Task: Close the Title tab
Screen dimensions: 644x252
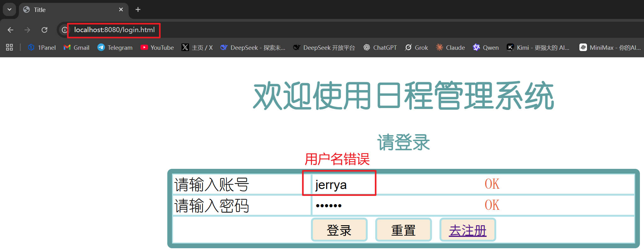Action: coord(121,9)
